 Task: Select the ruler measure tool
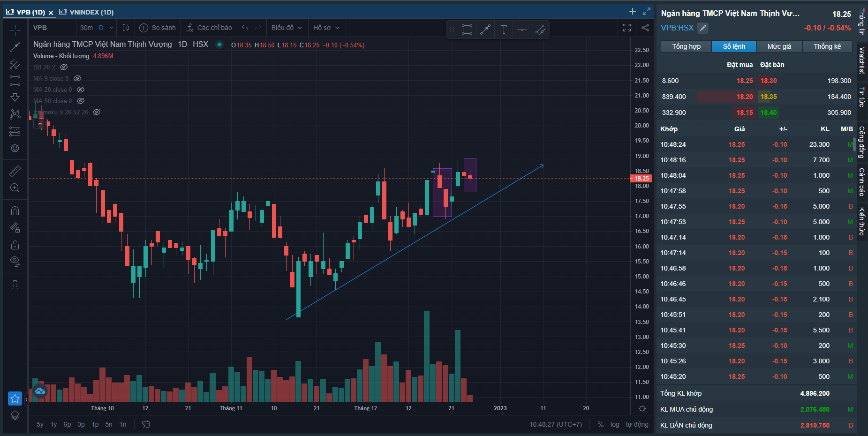(x=15, y=171)
